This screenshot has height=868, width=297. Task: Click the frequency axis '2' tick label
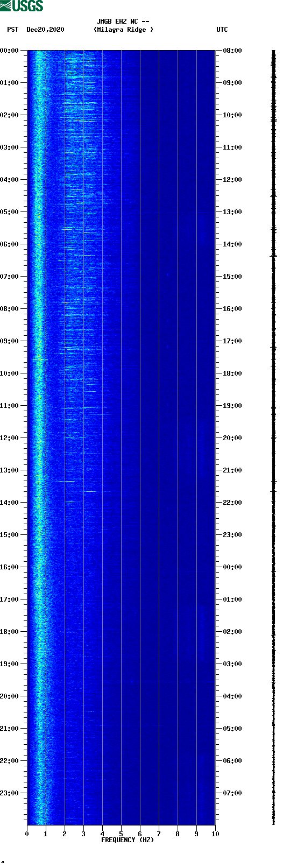click(x=65, y=834)
